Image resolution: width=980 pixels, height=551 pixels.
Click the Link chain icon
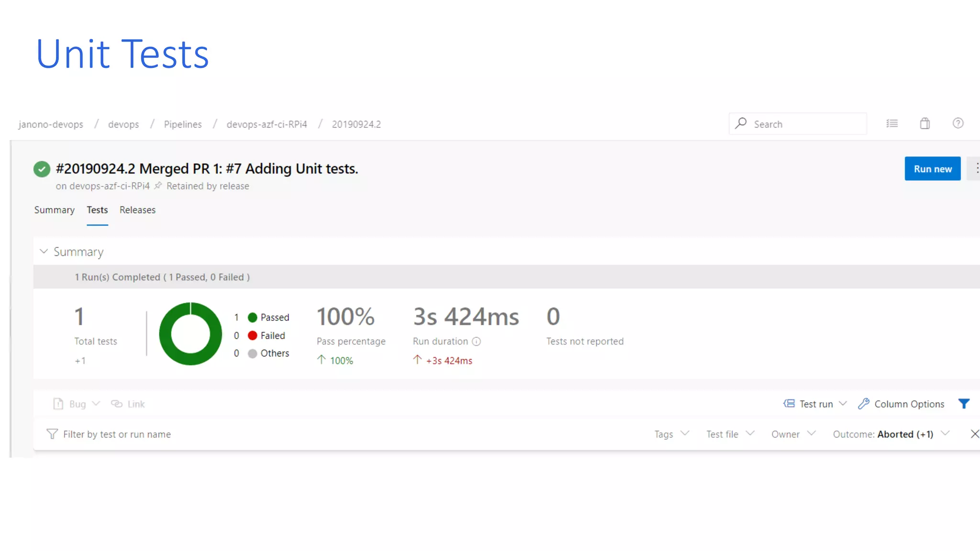(117, 404)
